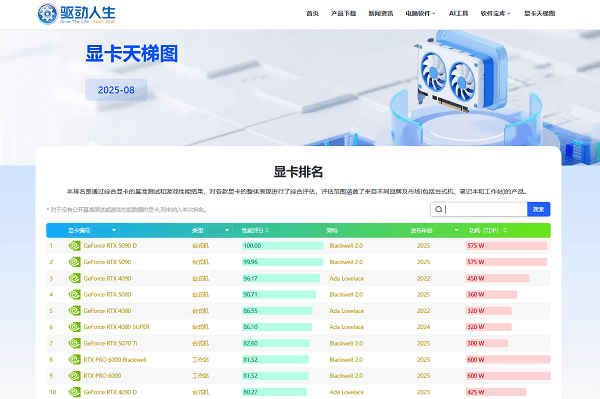Screen dimensions: 600x399
Task: Click the blue 搜索 search button
Action: 539,209
